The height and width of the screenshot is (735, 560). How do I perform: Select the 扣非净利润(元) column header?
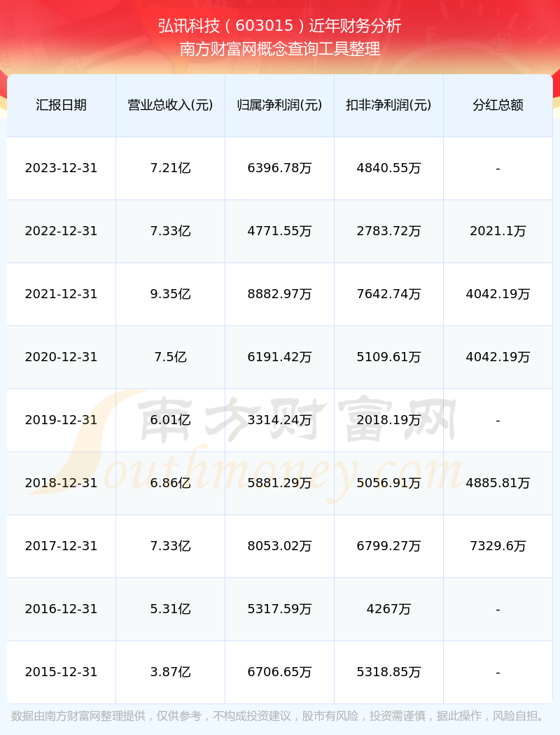click(x=388, y=105)
